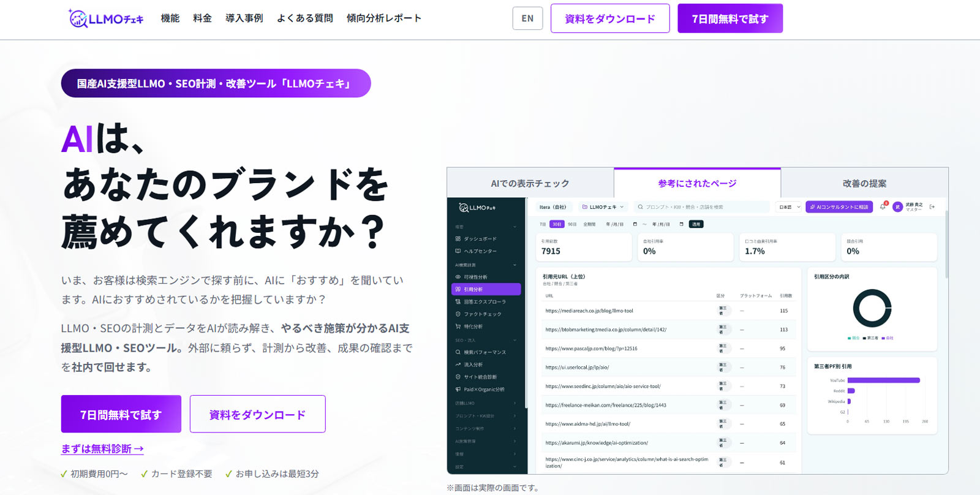Click the start date calendar icon

(635, 224)
